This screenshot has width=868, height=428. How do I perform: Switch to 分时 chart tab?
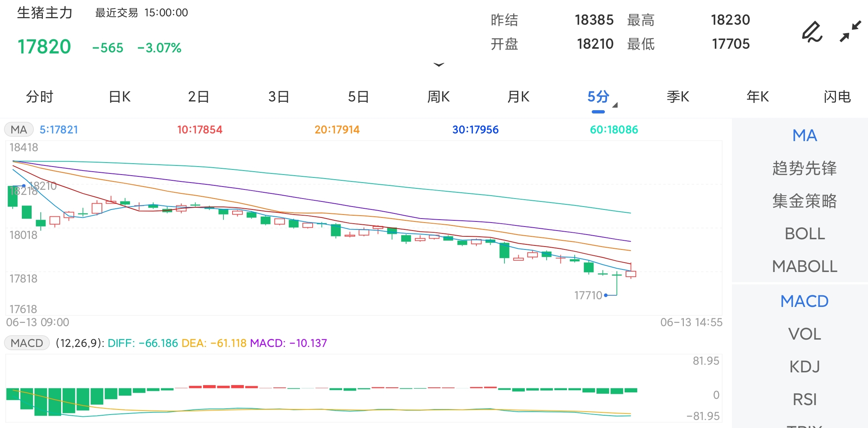tap(40, 97)
